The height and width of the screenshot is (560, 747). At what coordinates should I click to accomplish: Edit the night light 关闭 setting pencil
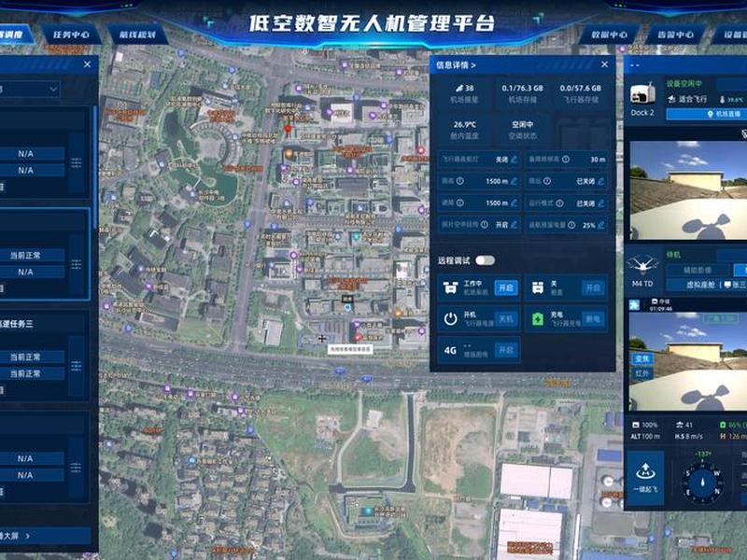tap(514, 160)
